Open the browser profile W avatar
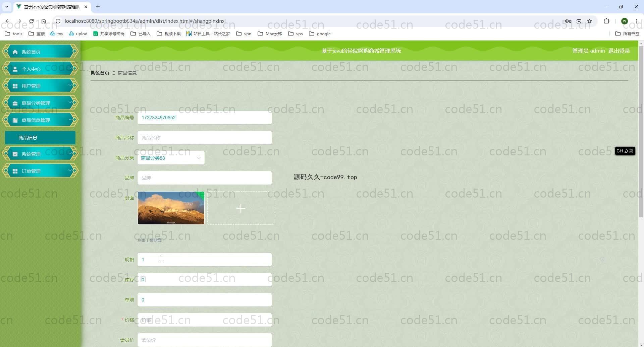Screen dimensions: 644x347 pos(624,21)
